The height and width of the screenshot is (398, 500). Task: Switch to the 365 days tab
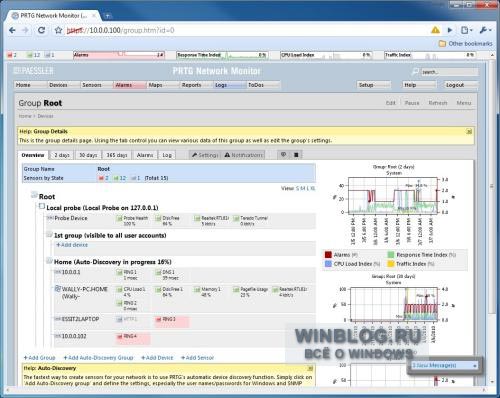pos(117,155)
